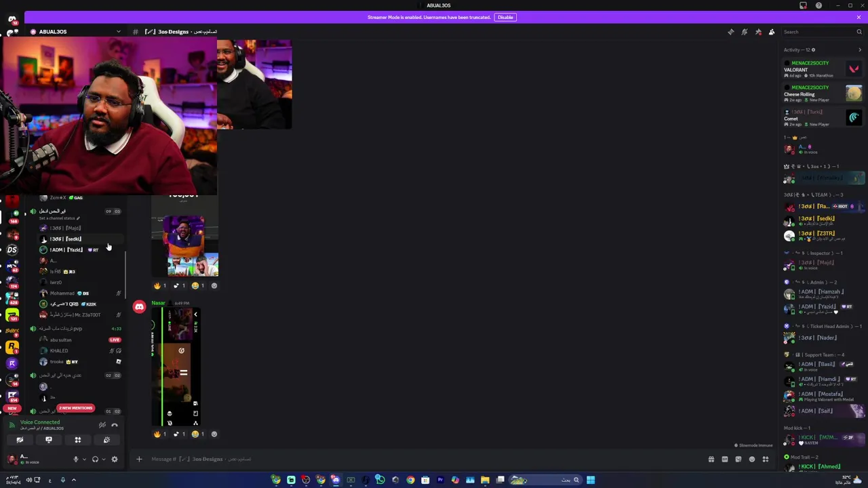868x488 pixels.
Task: Click the fire reaction under the first image
Action: [x=160, y=285]
